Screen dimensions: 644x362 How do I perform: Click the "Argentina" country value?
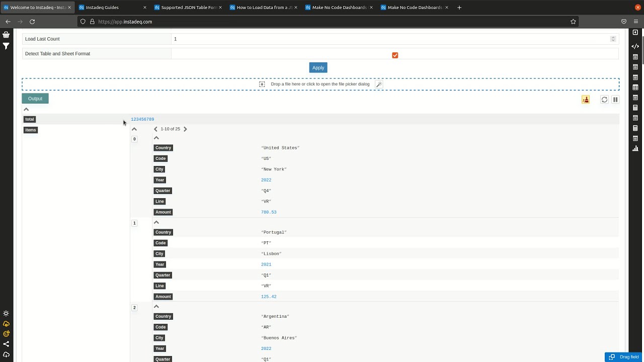pos(275,316)
